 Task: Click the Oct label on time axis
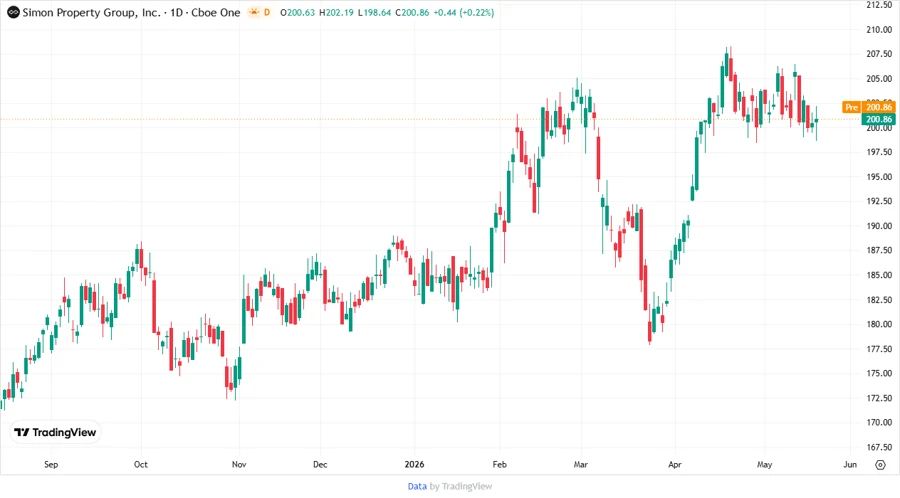141,465
